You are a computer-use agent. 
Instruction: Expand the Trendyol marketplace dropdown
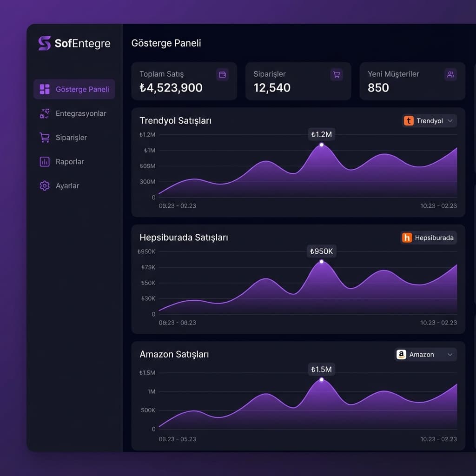pos(450,120)
